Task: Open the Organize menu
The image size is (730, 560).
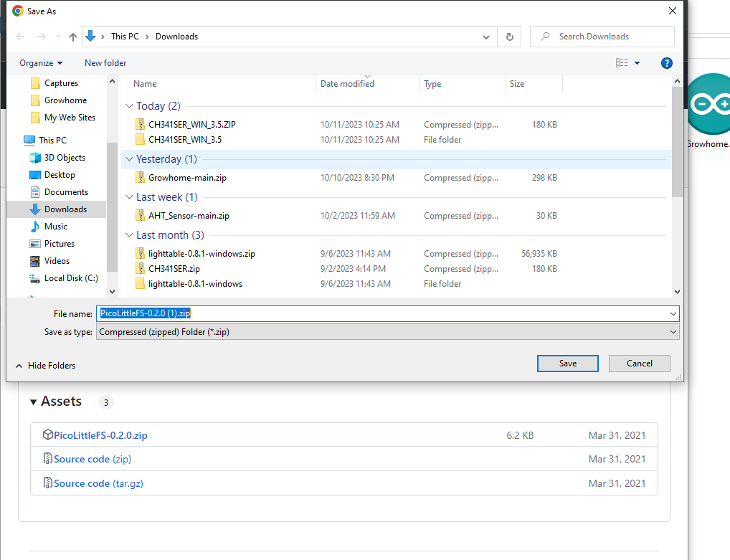Action: pos(41,63)
